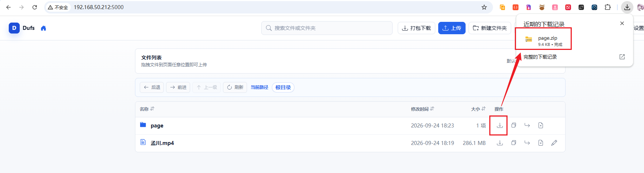The width and height of the screenshot is (644, 173).
Task: Click the 文件列表 heading
Action: pyautogui.click(x=151, y=58)
